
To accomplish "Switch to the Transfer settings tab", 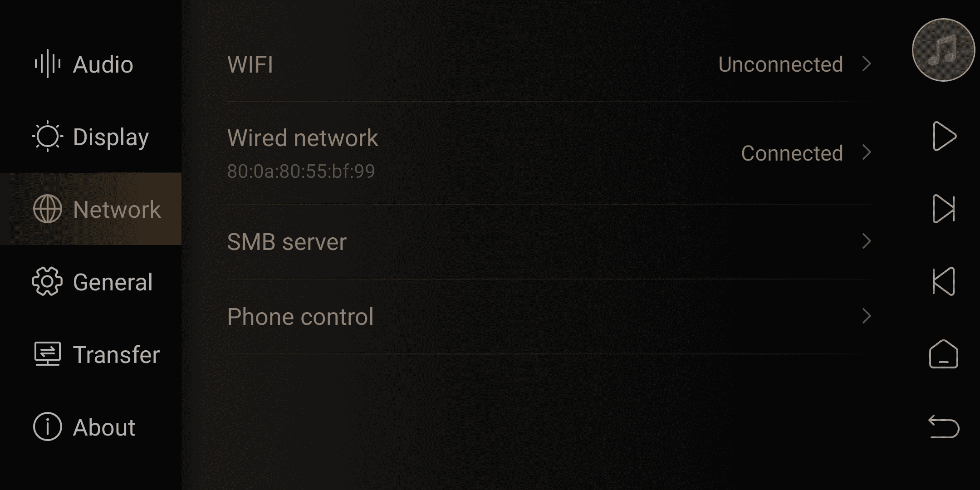I will point(91,354).
